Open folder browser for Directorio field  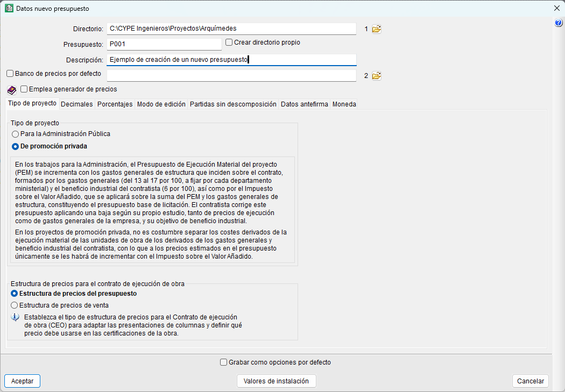(376, 29)
